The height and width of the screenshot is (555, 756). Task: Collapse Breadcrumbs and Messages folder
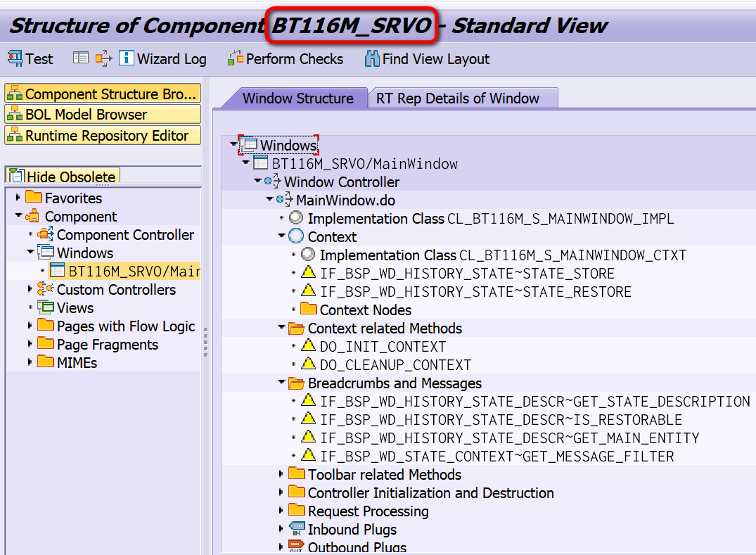coord(281,382)
